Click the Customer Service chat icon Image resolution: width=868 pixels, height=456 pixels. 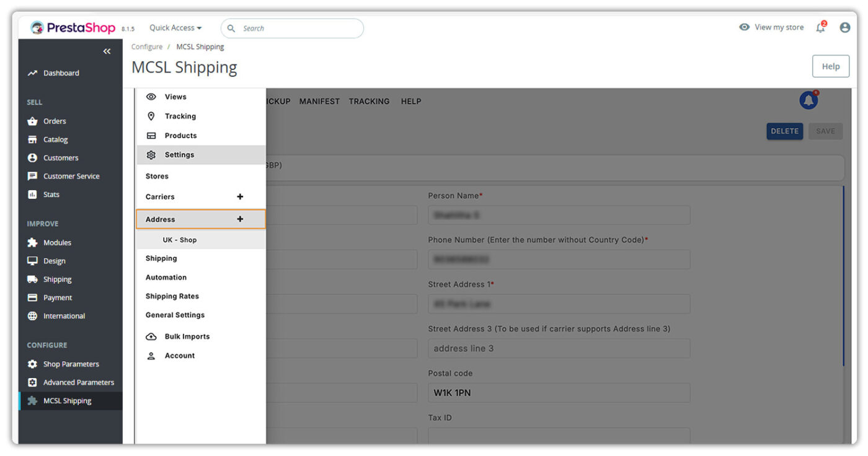(32, 177)
